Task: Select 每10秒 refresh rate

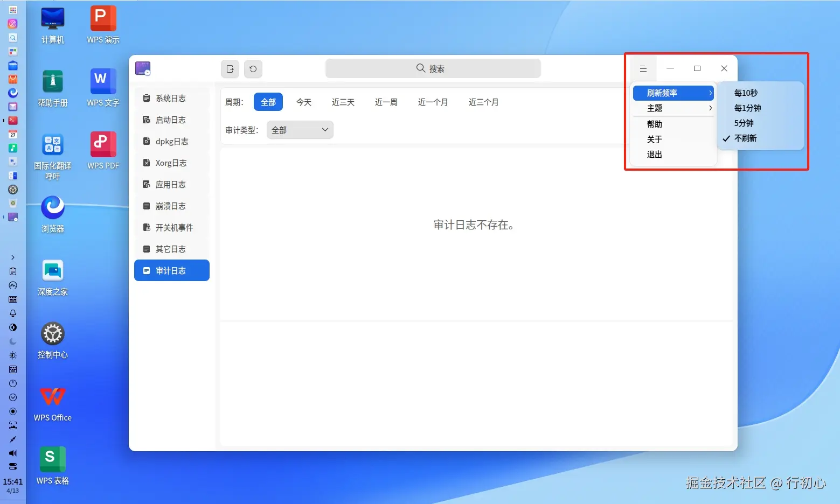Action: [746, 93]
